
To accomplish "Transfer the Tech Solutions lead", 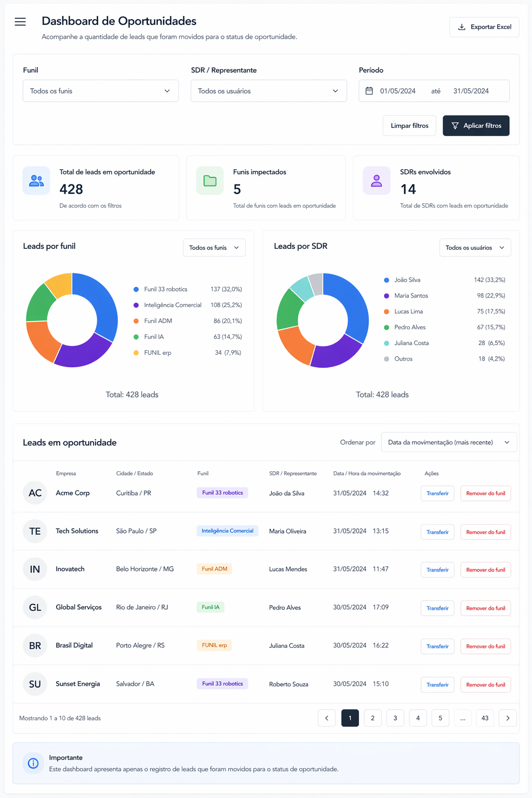I will [437, 532].
